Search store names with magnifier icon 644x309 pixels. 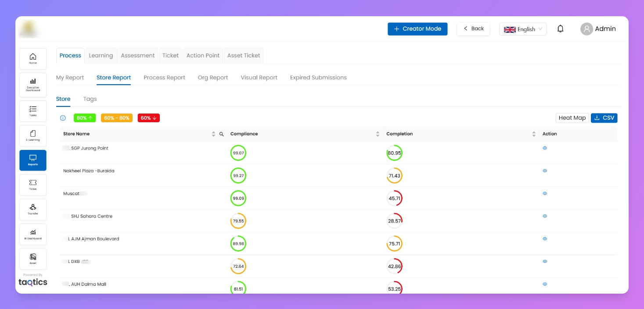[x=221, y=134]
